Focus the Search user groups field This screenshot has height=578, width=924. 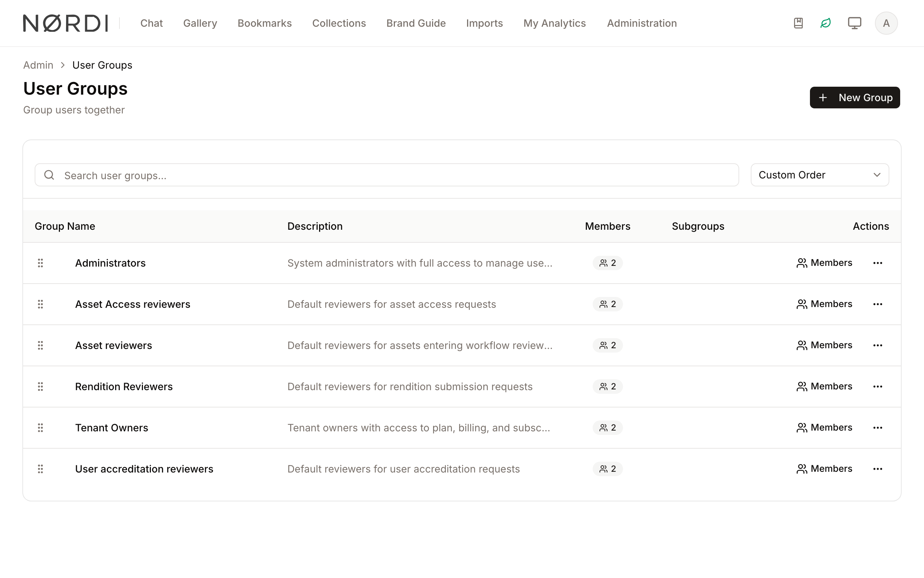(387, 175)
